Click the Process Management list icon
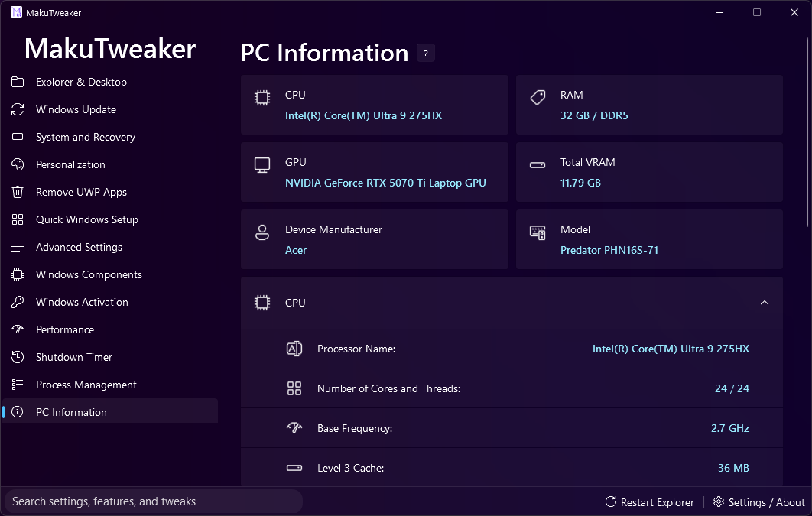This screenshot has width=812, height=516. click(x=18, y=385)
